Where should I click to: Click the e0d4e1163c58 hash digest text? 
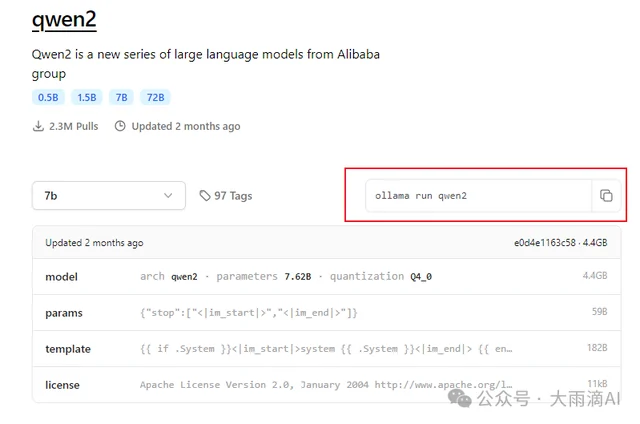pyautogui.click(x=544, y=243)
